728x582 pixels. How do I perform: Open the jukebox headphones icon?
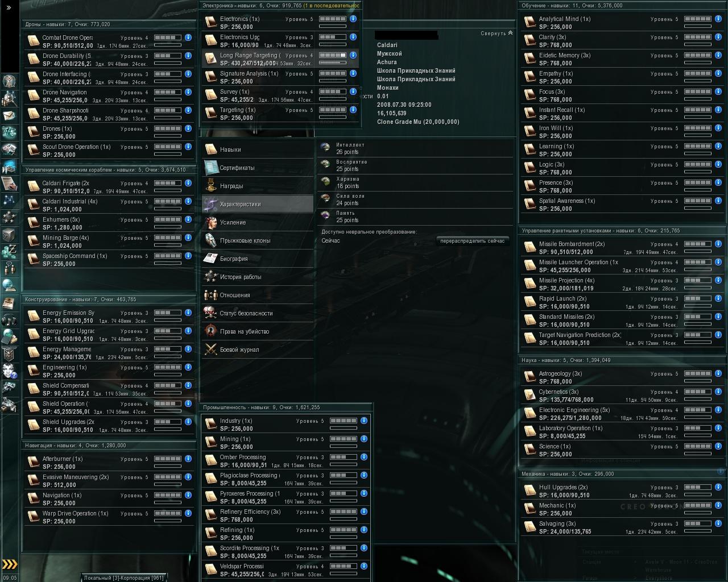(10, 319)
